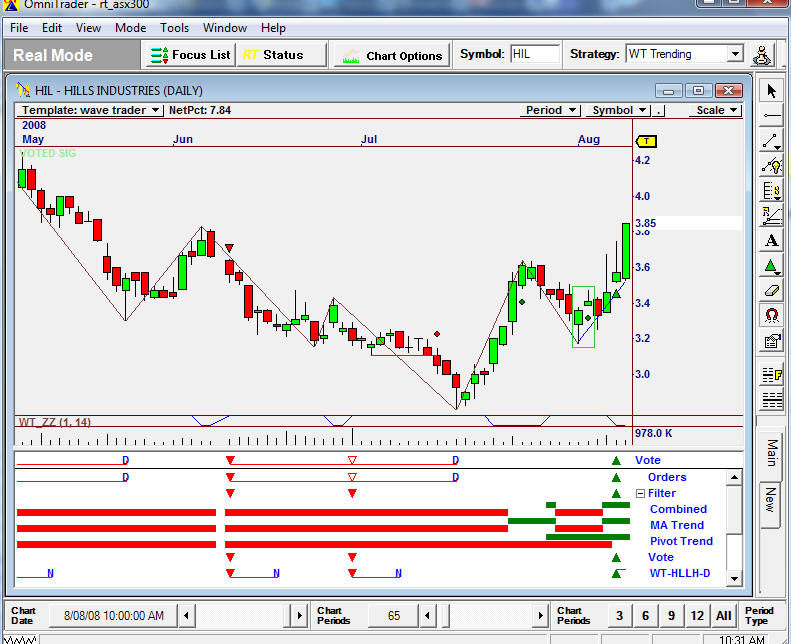Select the regression line tool
This screenshot has width=791, height=644.
point(771,215)
